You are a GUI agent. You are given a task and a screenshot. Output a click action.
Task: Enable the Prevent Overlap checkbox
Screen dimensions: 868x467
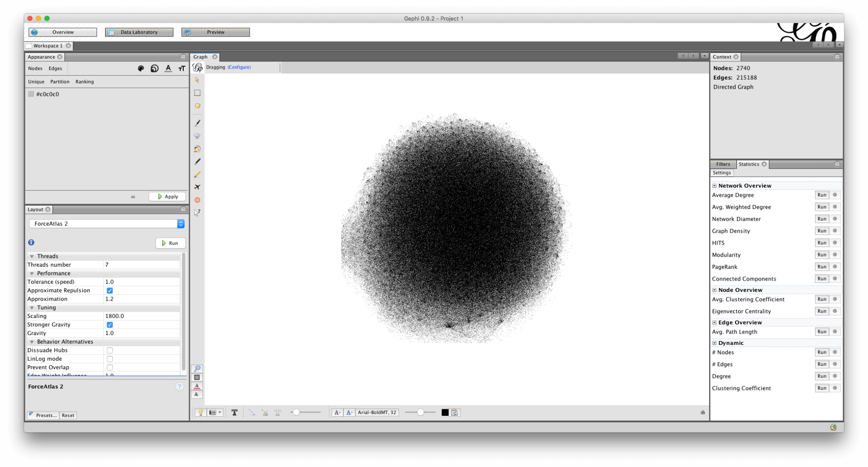point(110,368)
